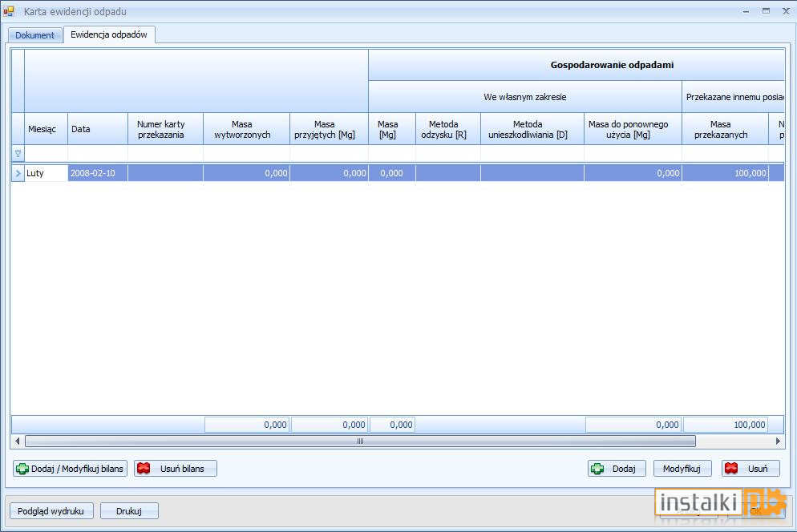Click the horizontal scrollbar left arrow

[x=18, y=441]
